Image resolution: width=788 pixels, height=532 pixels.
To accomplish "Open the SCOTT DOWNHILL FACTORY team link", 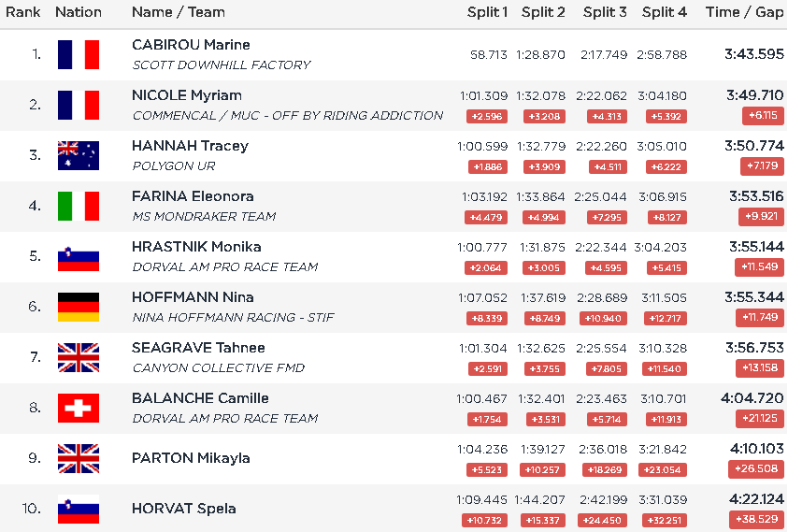I will (x=222, y=65).
